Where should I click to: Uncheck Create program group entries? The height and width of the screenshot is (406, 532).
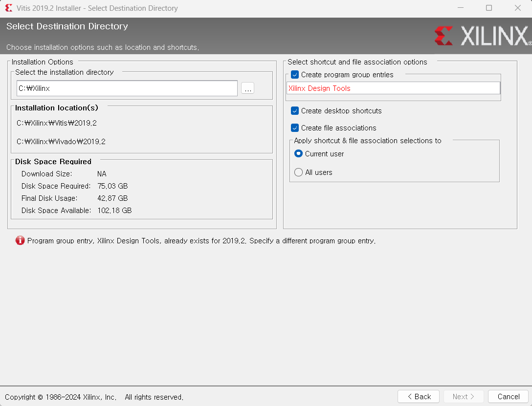coord(295,75)
